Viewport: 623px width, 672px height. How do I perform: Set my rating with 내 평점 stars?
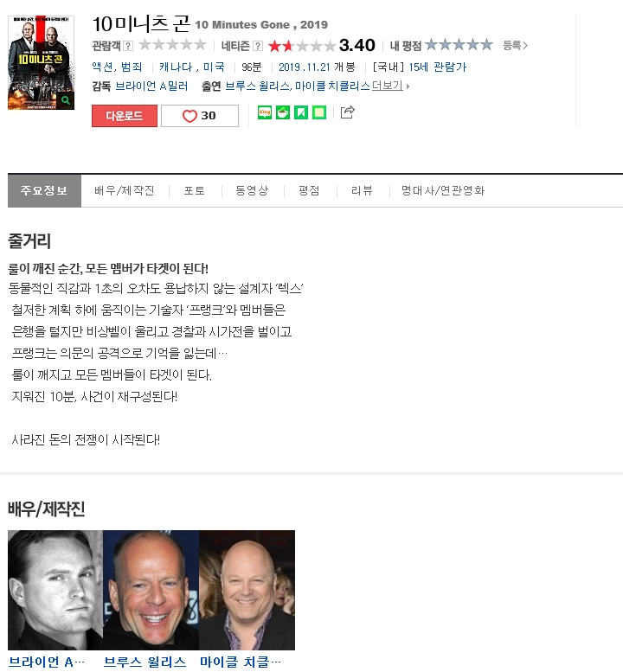click(x=459, y=45)
